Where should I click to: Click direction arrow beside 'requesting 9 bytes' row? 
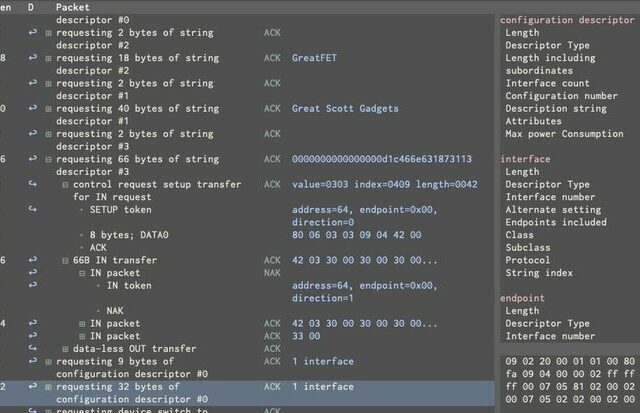click(31, 361)
